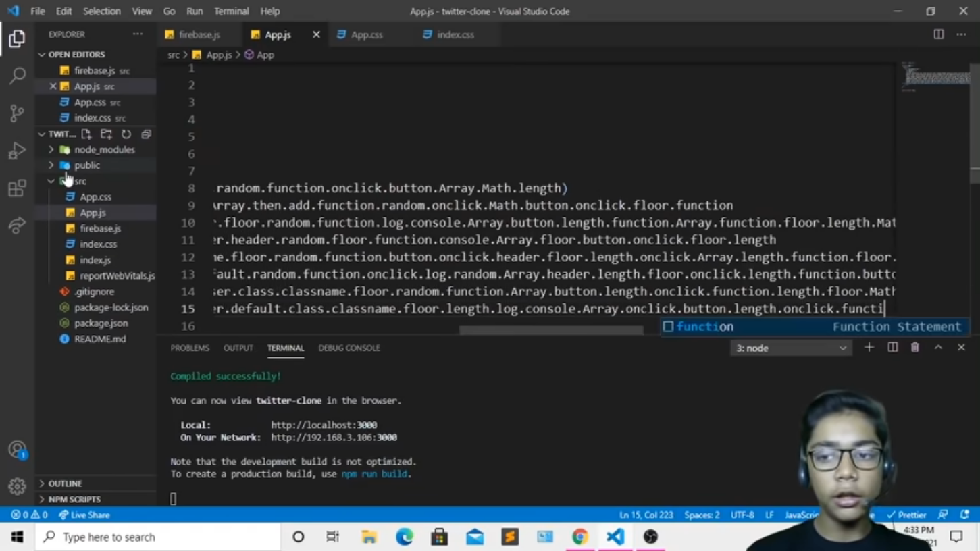
Task: Switch to the firebase.js editor tab
Action: click(x=199, y=34)
